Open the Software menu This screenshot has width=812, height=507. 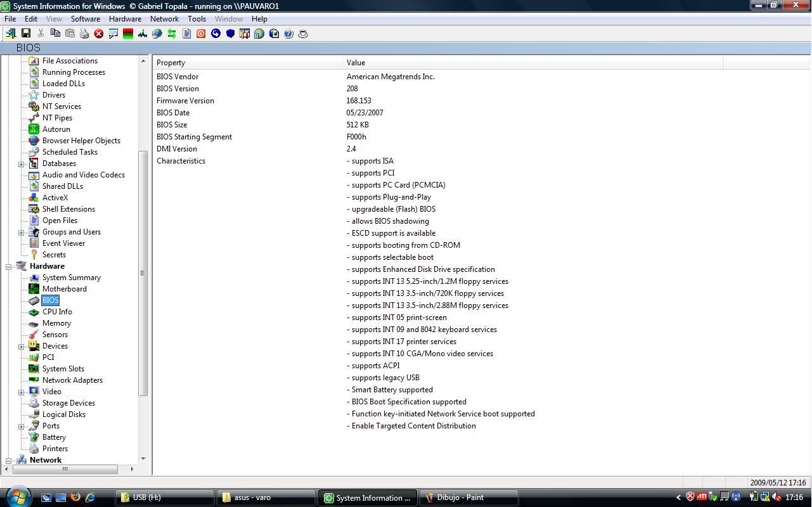pos(86,19)
